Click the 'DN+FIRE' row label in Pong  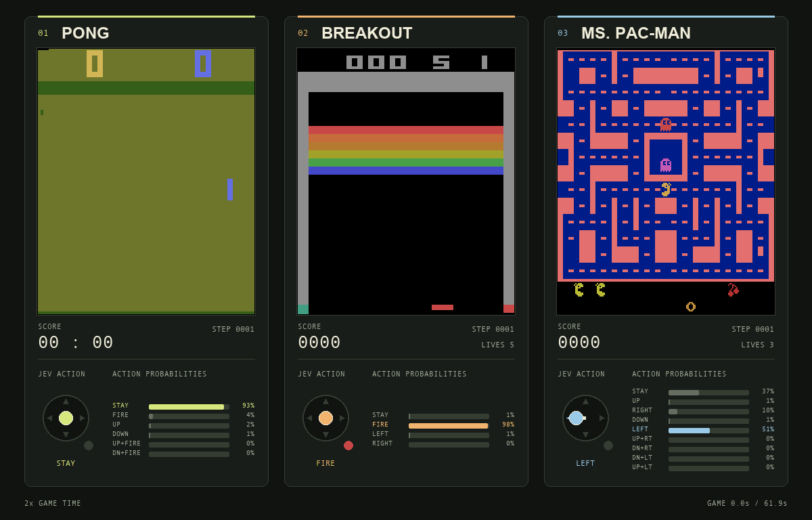coord(127,454)
